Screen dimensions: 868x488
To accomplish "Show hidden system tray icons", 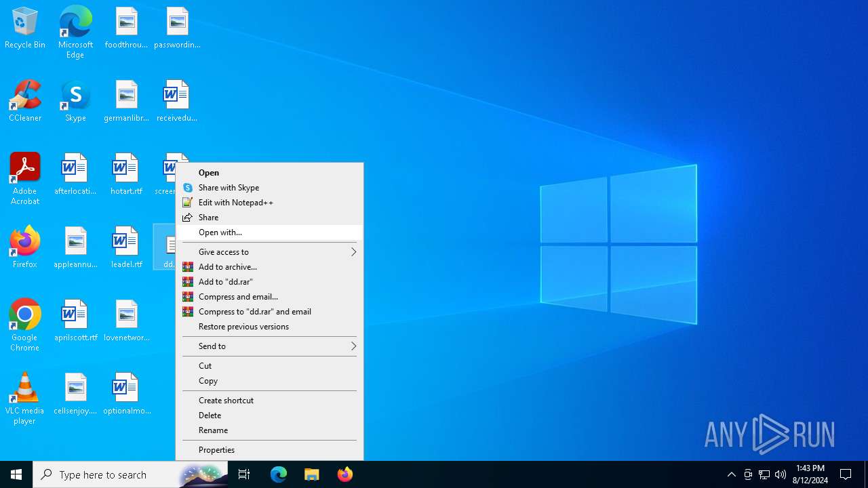I will [x=731, y=474].
